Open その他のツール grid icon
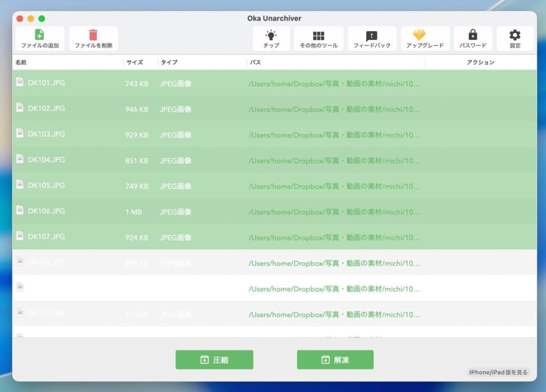Screen dimensions: 546x392 tap(318, 36)
